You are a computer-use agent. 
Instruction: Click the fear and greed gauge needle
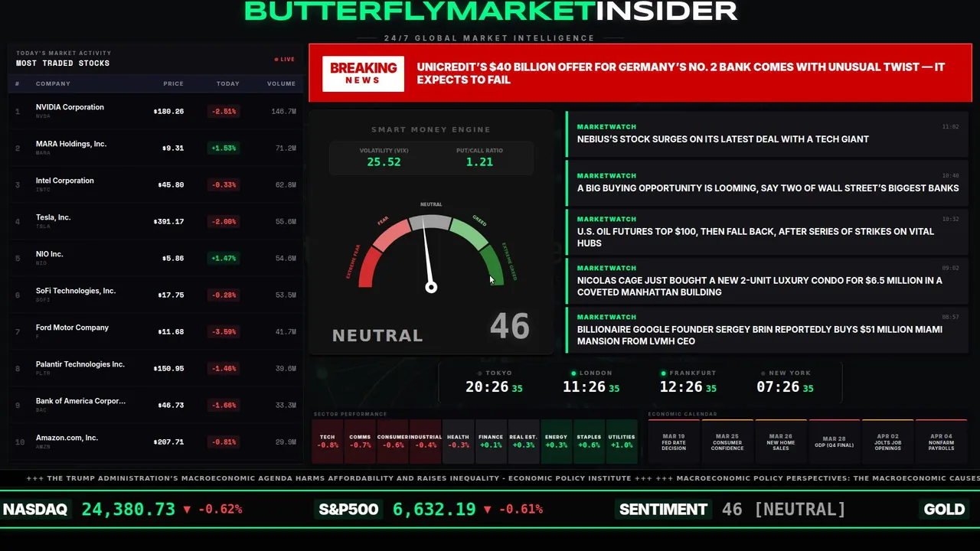[x=427, y=256]
